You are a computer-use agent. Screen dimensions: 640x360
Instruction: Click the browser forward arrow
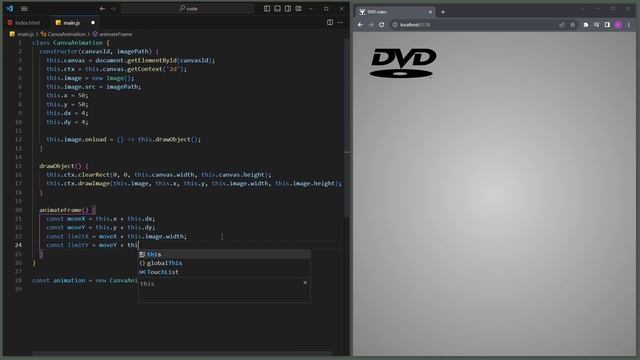pos(371,25)
